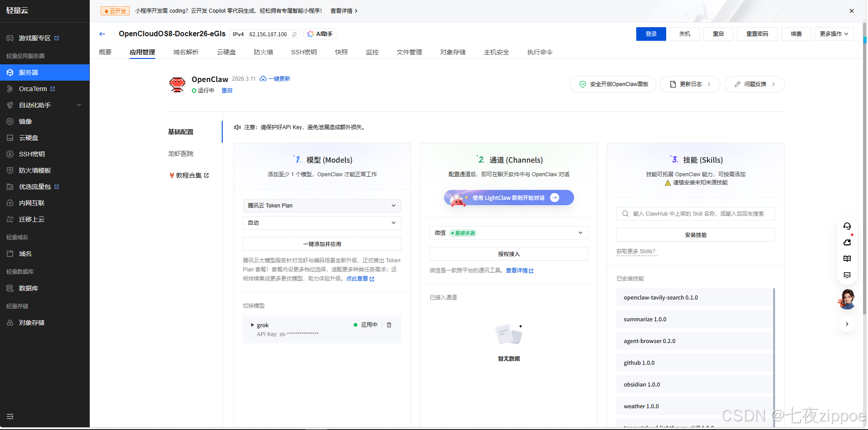Delete the grok model with trash icon

click(x=389, y=325)
